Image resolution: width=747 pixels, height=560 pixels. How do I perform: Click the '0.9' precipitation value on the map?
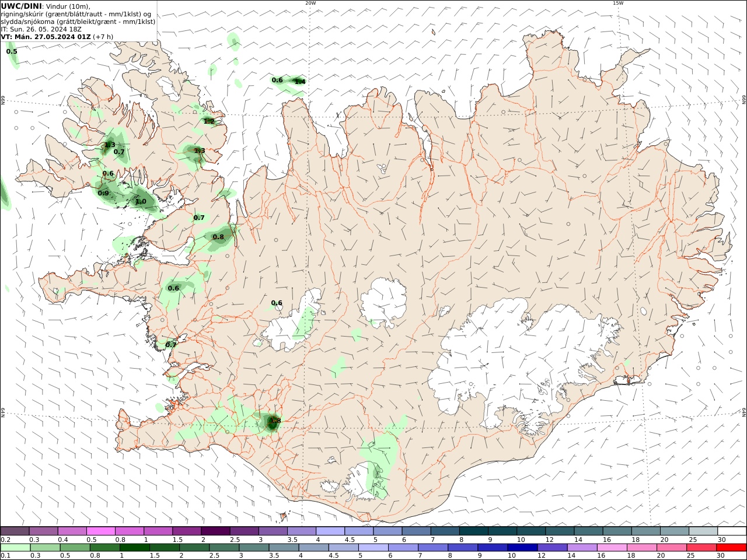pyautogui.click(x=103, y=193)
